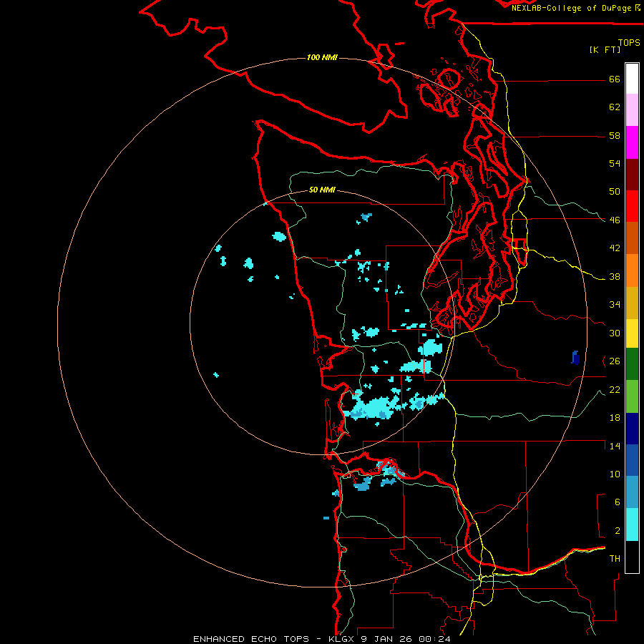Click the TOPS legend heading
The height and width of the screenshot is (644, 644).
click(629, 42)
